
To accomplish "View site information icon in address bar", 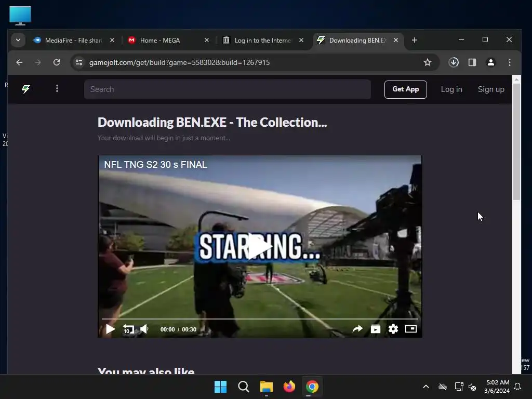I will 79,62.
